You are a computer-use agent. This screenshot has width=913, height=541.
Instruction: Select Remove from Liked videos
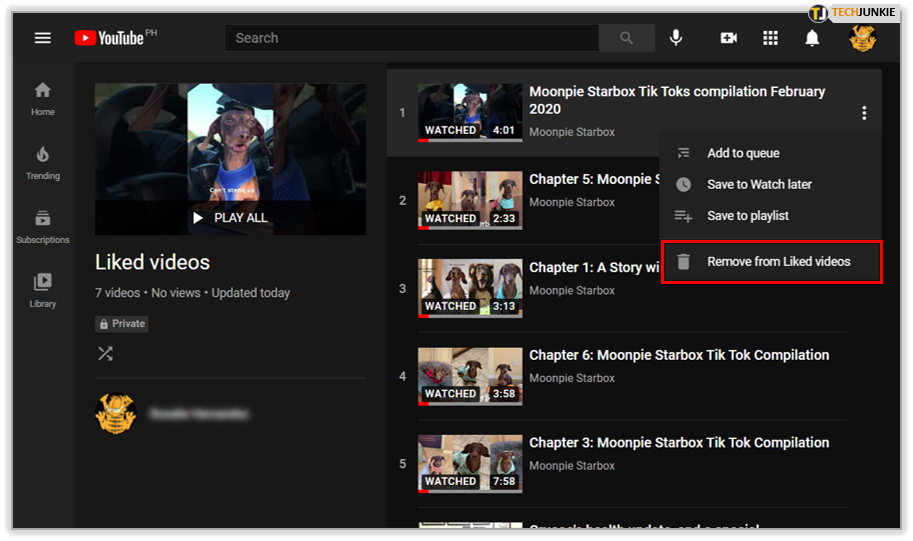[x=772, y=262]
